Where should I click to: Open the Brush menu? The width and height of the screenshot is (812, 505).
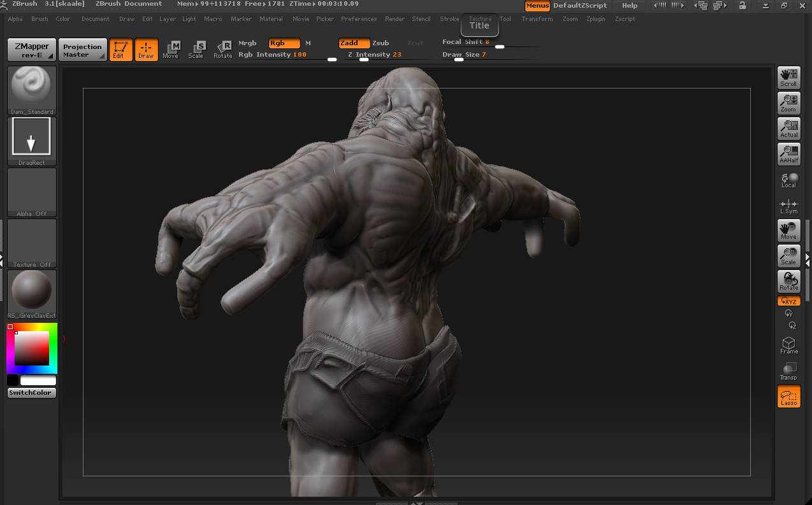click(40, 19)
